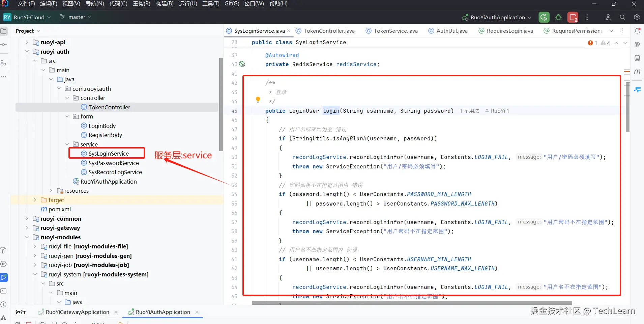The width and height of the screenshot is (644, 324).
Task: Collapse the service package
Action: coord(67,144)
